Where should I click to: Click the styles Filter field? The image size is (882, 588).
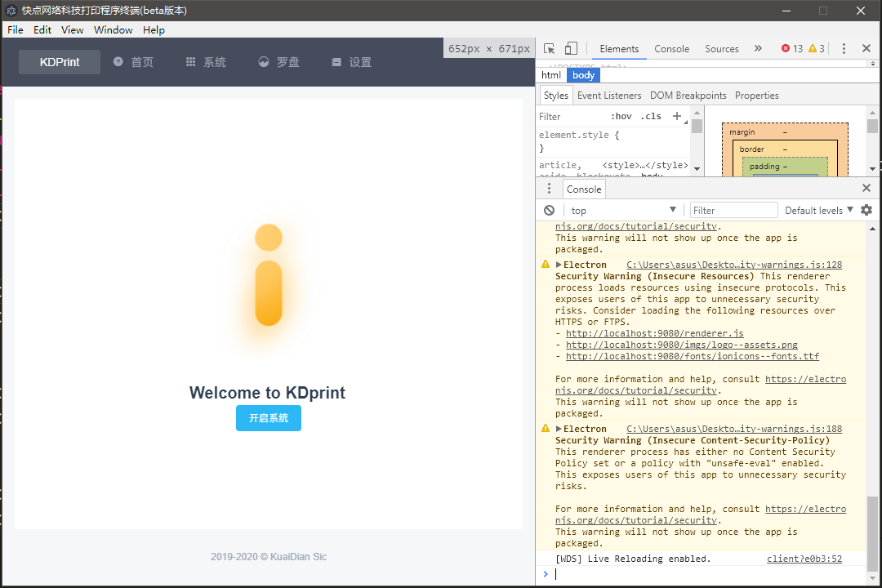click(571, 117)
